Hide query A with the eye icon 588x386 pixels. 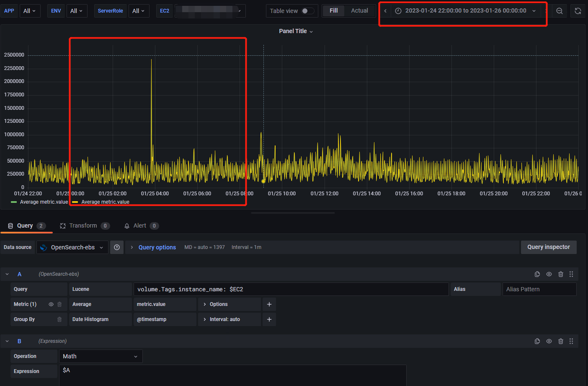point(549,274)
